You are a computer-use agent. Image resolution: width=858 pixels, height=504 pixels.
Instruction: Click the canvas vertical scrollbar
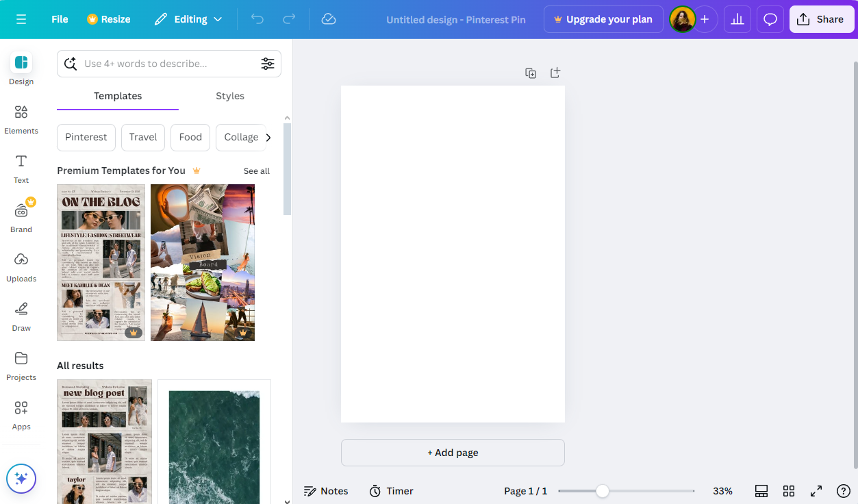pyautogui.click(x=855, y=264)
